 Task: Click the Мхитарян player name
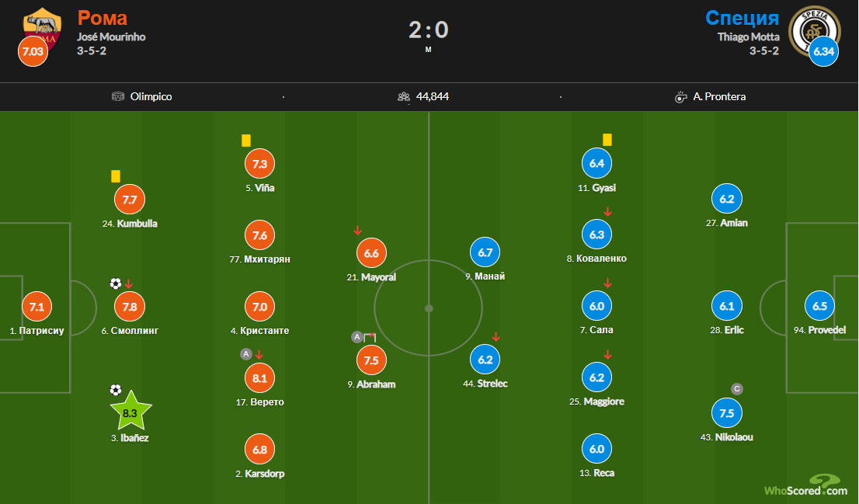267,259
